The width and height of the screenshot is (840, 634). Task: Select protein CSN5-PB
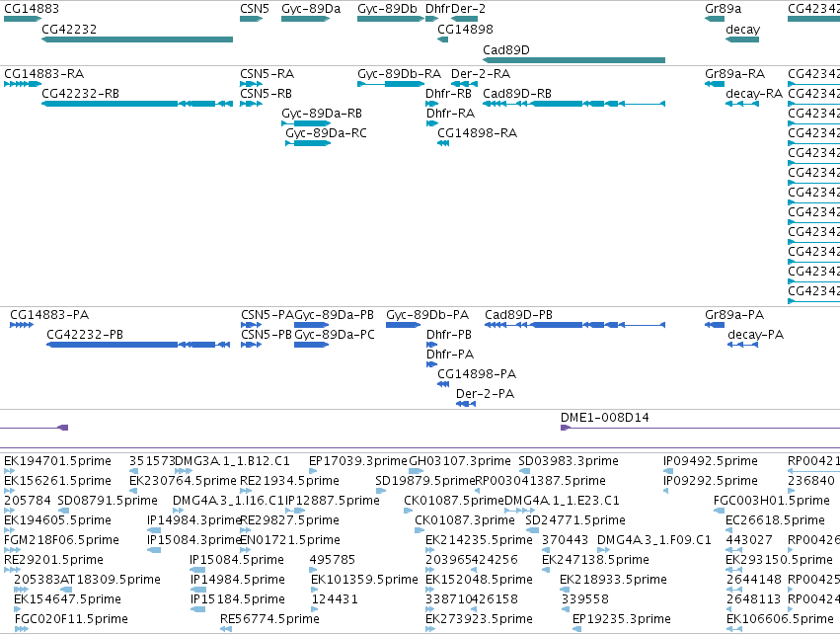click(267, 335)
